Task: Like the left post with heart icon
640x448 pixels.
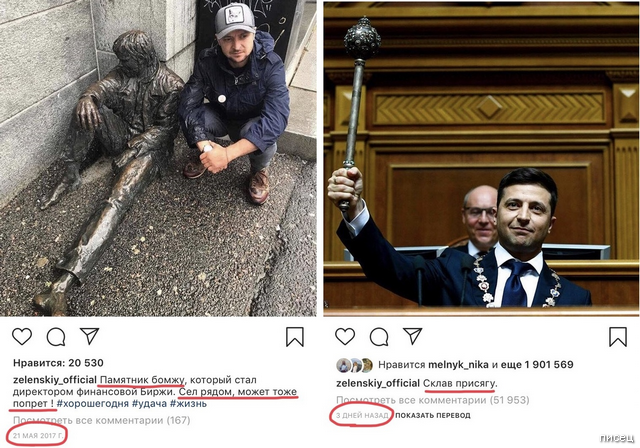Action: (22, 337)
